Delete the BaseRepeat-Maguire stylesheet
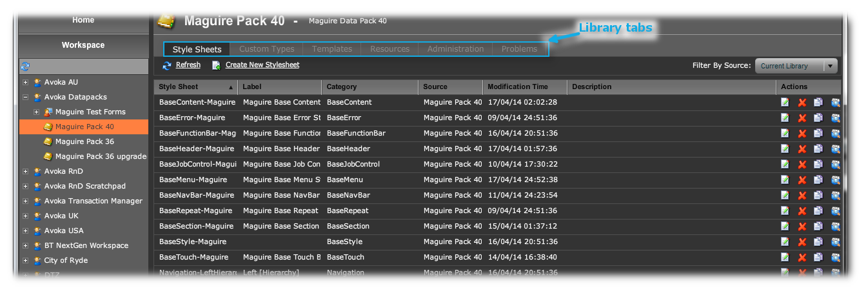 (802, 210)
